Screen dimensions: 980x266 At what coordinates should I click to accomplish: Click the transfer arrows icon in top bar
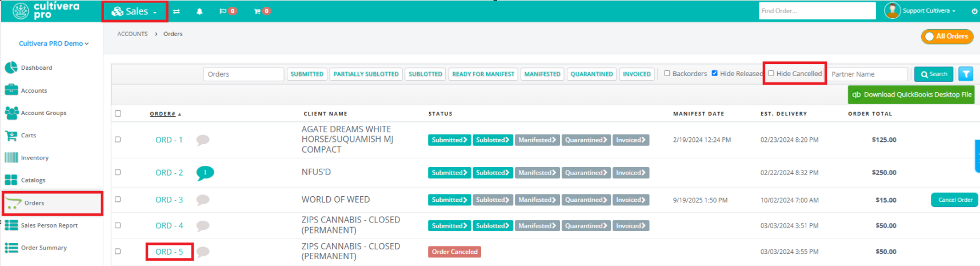pyautogui.click(x=177, y=11)
